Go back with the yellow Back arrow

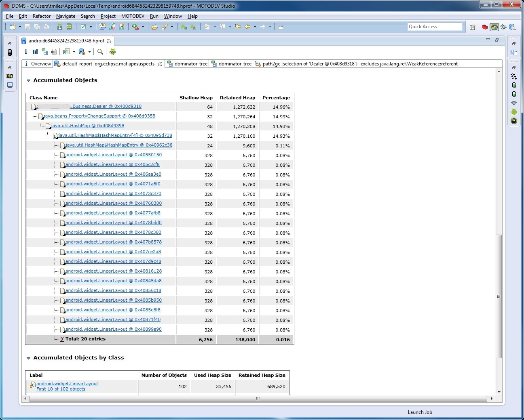pyautogui.click(x=247, y=27)
